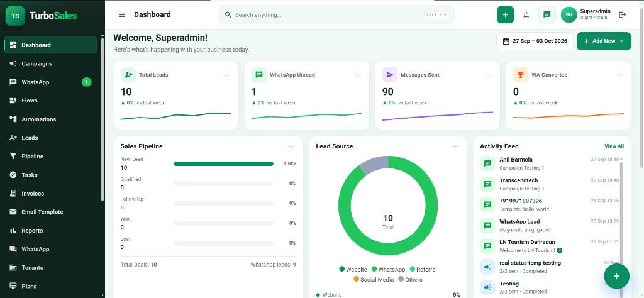Viewport: 644px width, 298px height.
Task: Expand the Add New dropdown button
Action: pyautogui.click(x=604, y=41)
